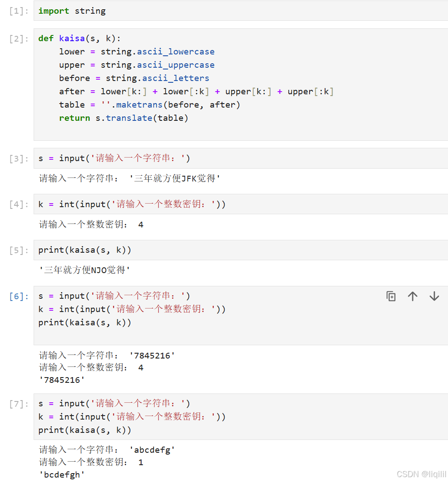Click the duplicate cell icon in cell 6
Viewport: 448px width, 482px height.
[391, 297]
